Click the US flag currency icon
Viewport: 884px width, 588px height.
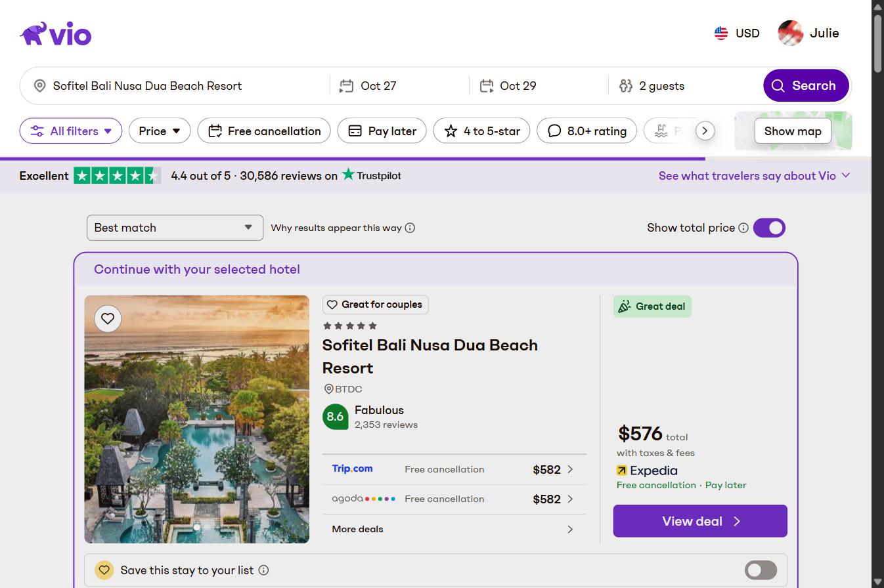[721, 33]
